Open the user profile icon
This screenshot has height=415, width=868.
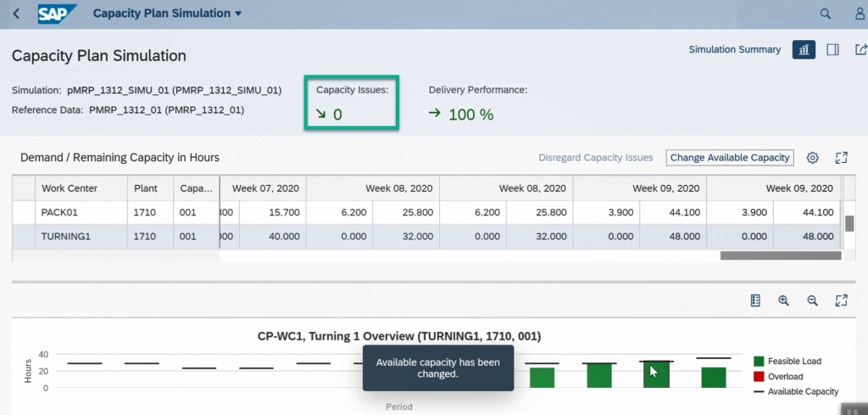point(860,14)
